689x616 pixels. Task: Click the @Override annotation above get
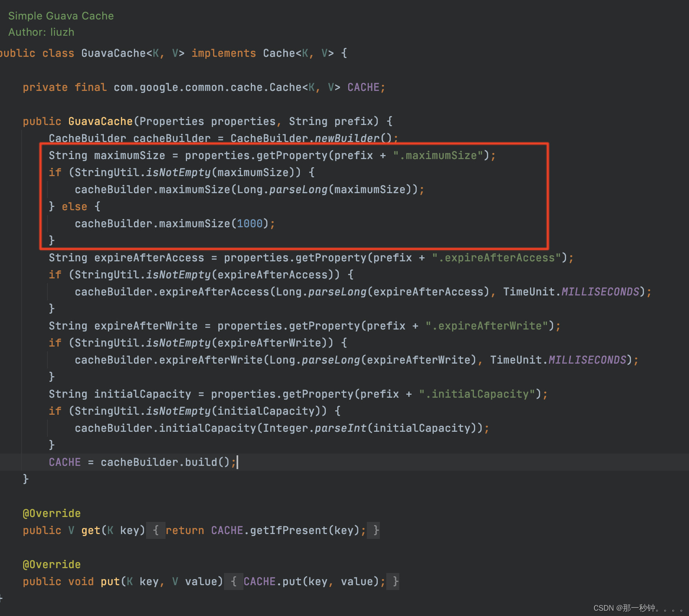52,513
